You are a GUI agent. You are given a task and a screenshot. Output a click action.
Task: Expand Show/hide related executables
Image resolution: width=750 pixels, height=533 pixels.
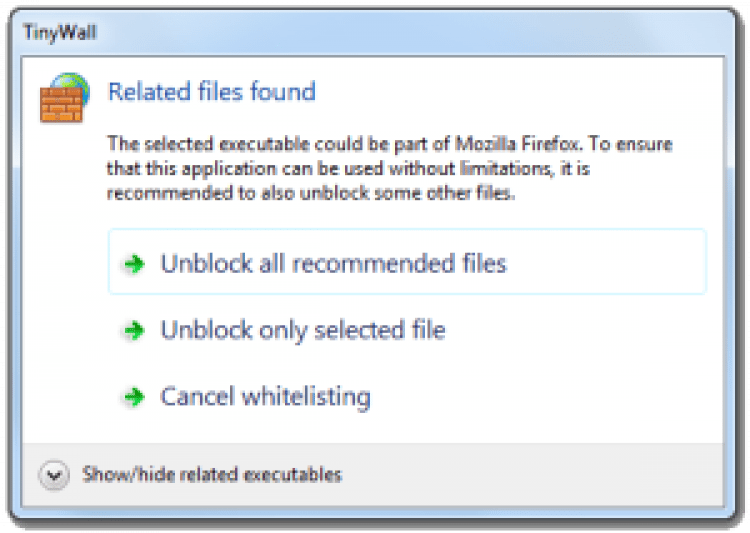click(x=212, y=474)
